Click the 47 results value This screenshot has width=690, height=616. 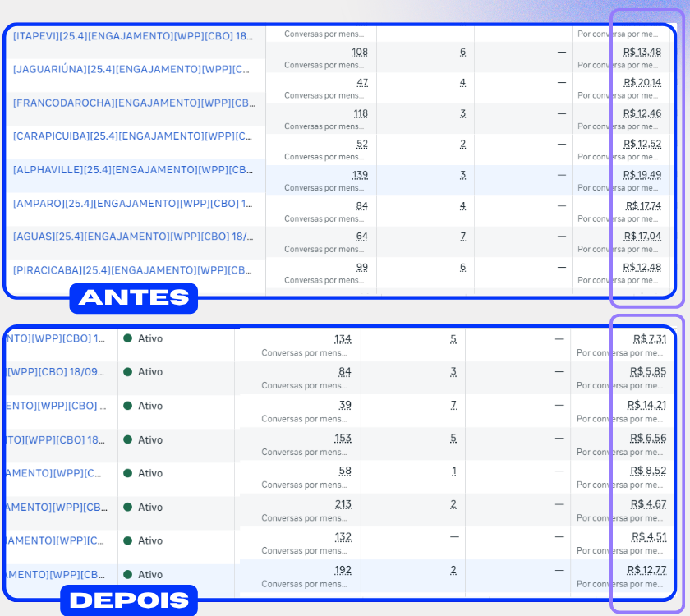(362, 82)
